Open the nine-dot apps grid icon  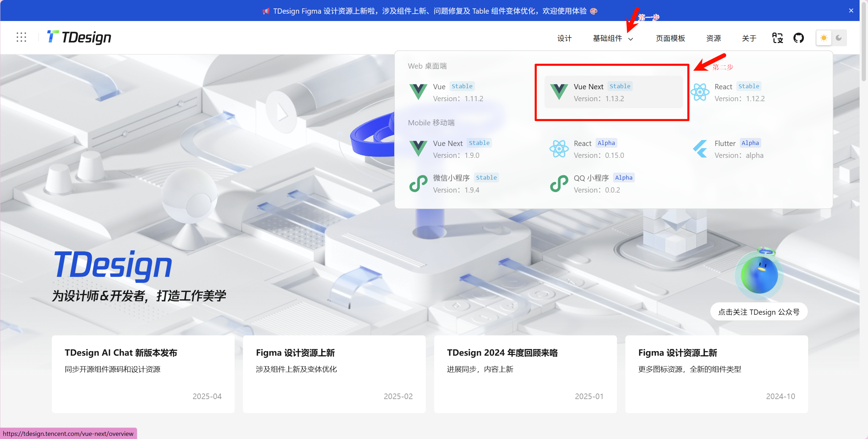coord(21,37)
